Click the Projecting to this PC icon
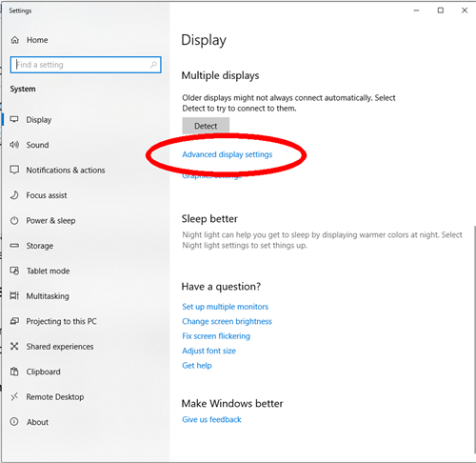The width and height of the screenshot is (476, 463). [14, 321]
